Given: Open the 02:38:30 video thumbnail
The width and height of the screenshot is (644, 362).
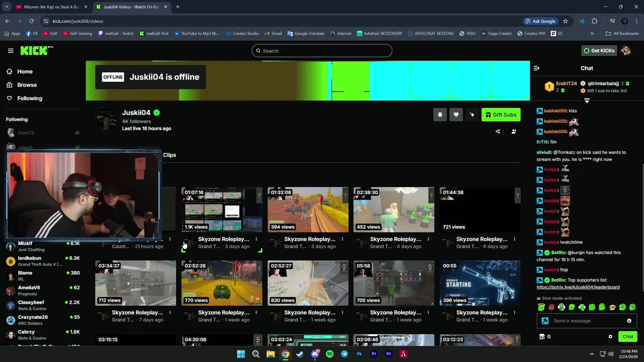Looking at the screenshot, I should 394,210.
